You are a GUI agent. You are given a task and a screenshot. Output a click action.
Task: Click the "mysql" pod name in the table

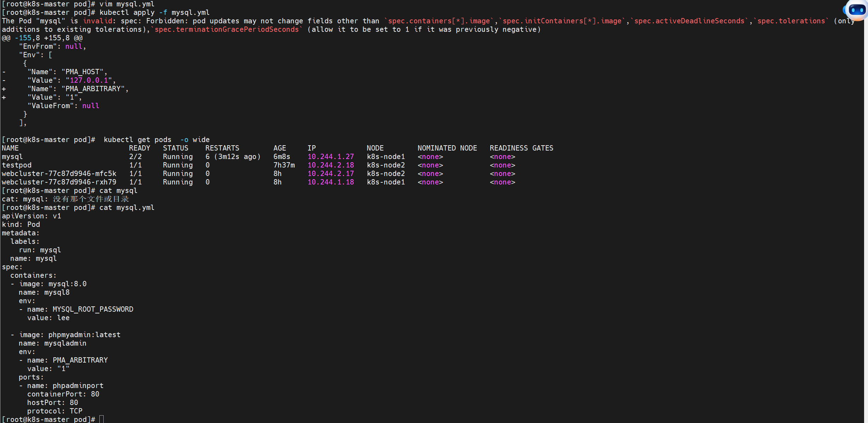12,157
